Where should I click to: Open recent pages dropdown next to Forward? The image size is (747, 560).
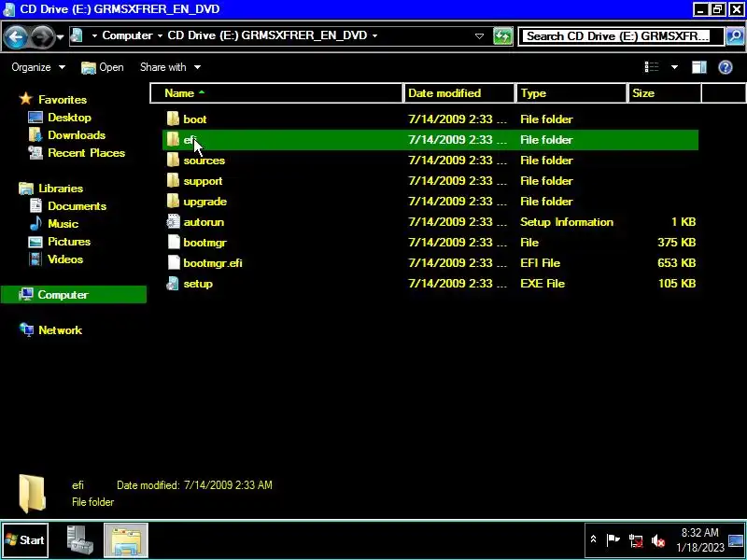[x=61, y=36]
